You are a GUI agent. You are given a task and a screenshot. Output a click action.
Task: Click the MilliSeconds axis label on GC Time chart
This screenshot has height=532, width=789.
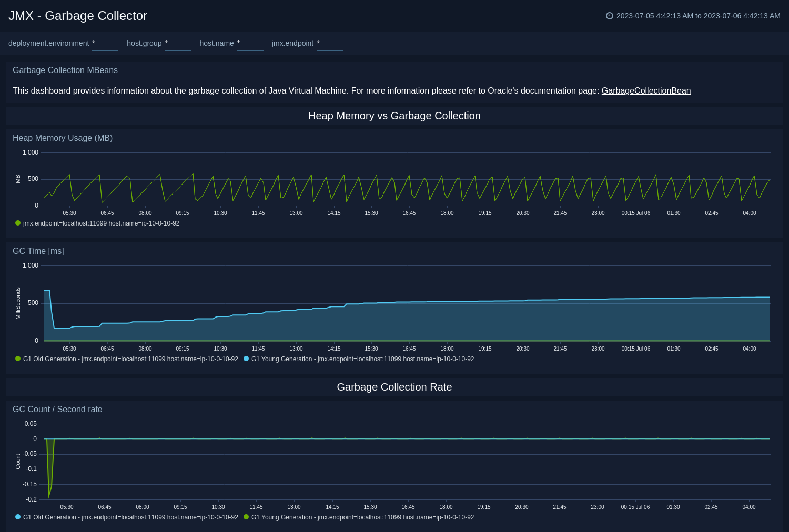(18, 303)
